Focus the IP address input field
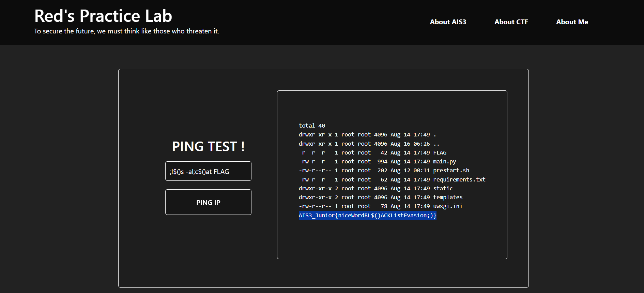Image resolution: width=644 pixels, height=293 pixels. (x=208, y=171)
